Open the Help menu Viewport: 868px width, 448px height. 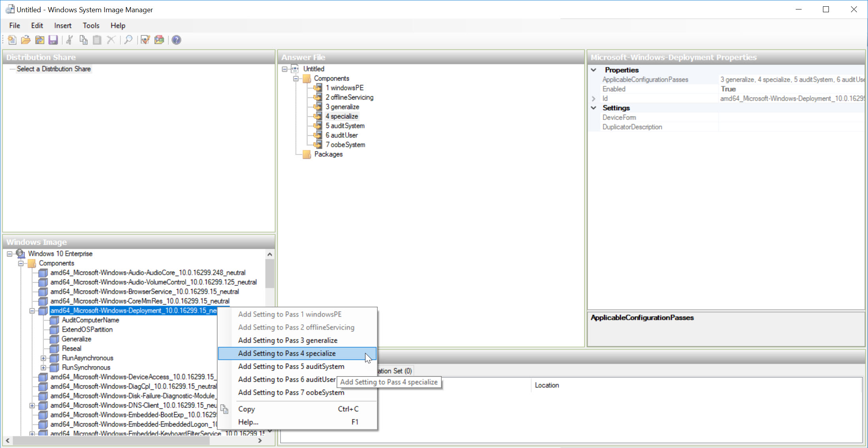pyautogui.click(x=118, y=25)
